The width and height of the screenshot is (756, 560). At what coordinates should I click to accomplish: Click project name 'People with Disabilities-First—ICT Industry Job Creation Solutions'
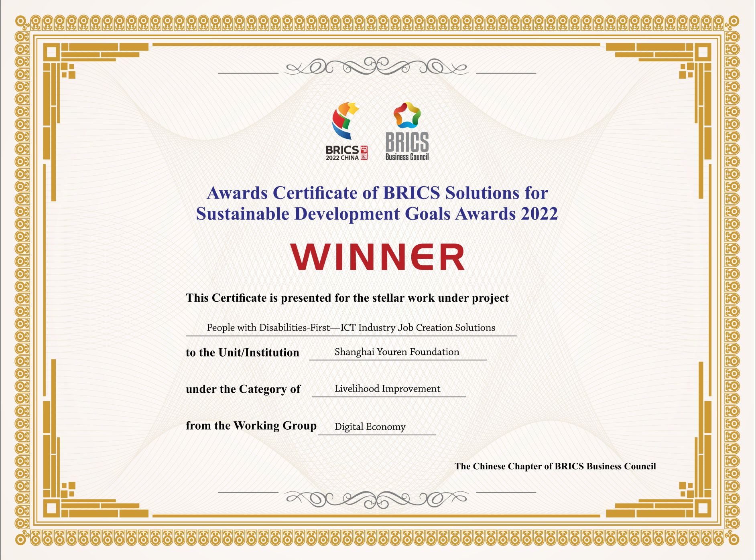click(351, 328)
